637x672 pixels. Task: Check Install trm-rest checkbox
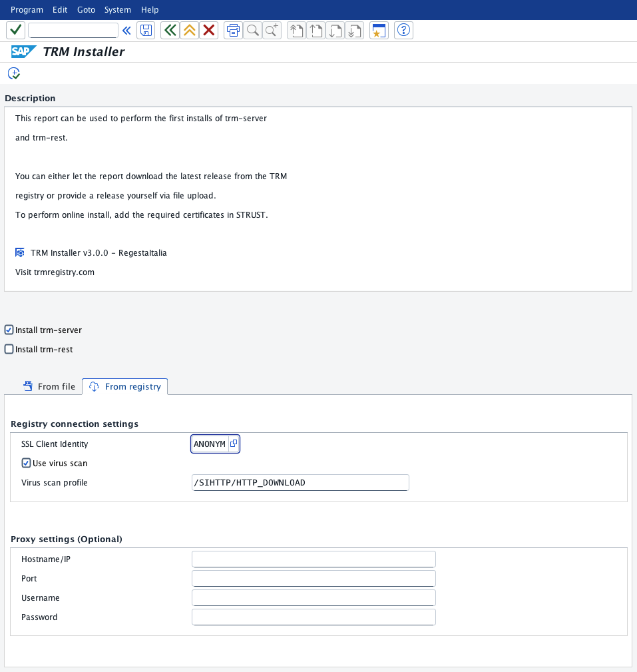(9, 349)
